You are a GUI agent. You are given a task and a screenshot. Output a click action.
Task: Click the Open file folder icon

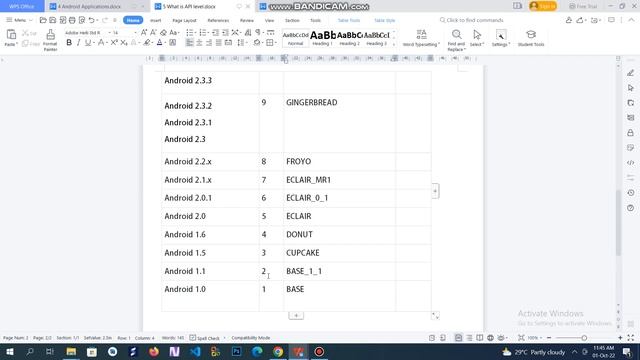[x=43, y=20]
